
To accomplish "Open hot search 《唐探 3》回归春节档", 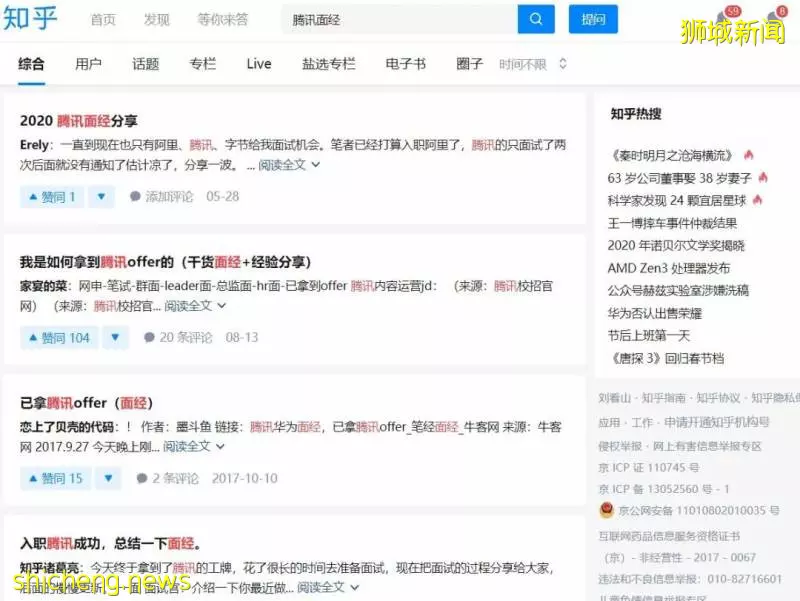I will pos(666,358).
